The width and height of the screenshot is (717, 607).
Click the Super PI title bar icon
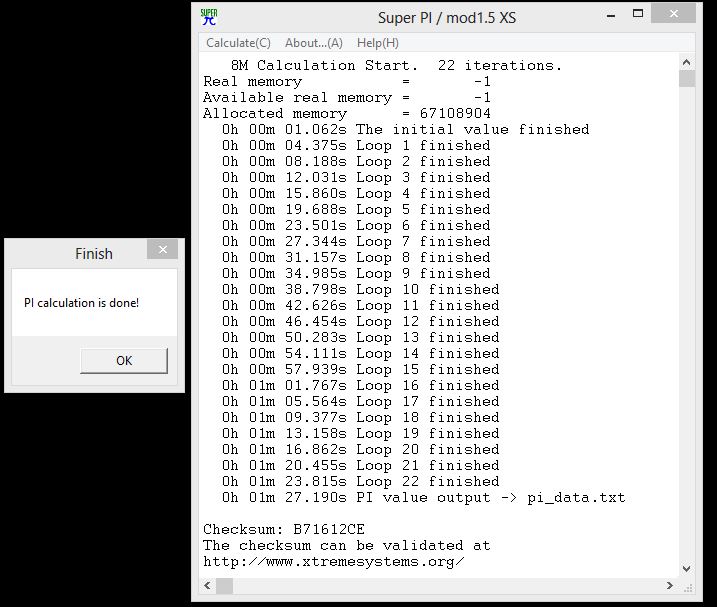coord(209,17)
